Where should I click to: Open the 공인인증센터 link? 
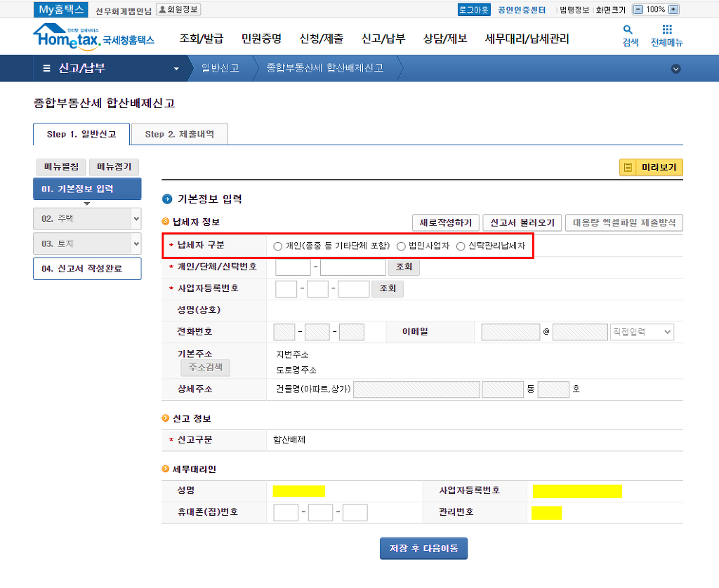pyautogui.click(x=522, y=10)
